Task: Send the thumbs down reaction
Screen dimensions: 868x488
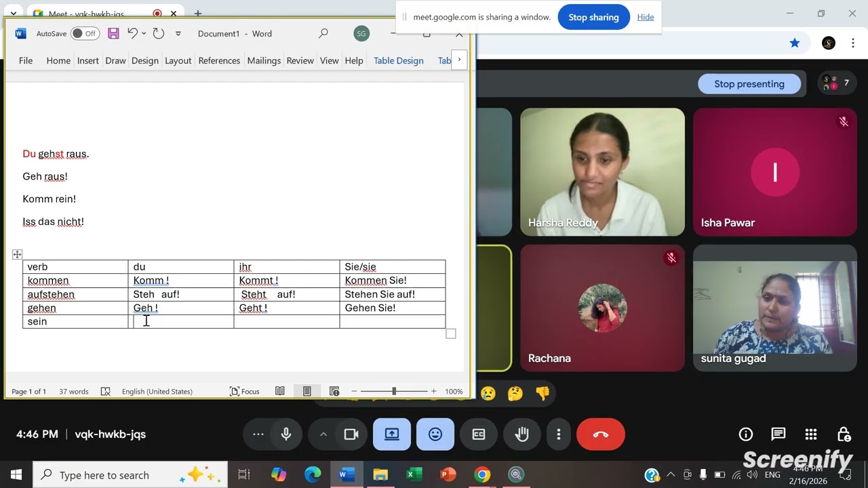Action: (x=542, y=392)
